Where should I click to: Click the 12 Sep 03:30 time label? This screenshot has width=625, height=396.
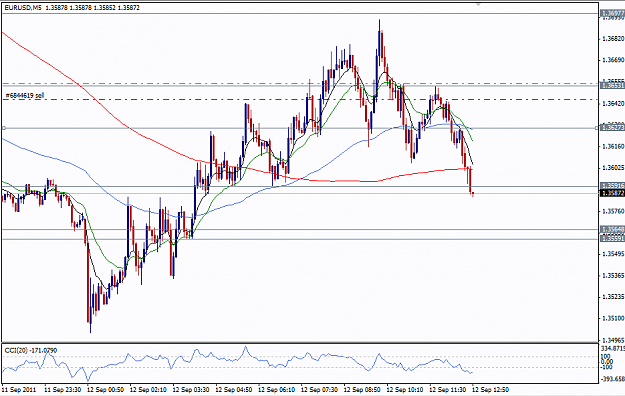(x=191, y=390)
